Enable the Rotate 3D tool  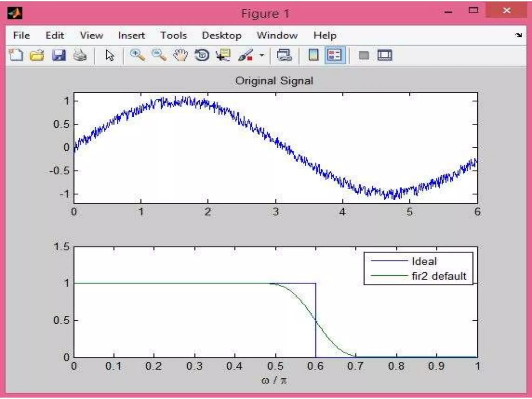[x=202, y=55]
